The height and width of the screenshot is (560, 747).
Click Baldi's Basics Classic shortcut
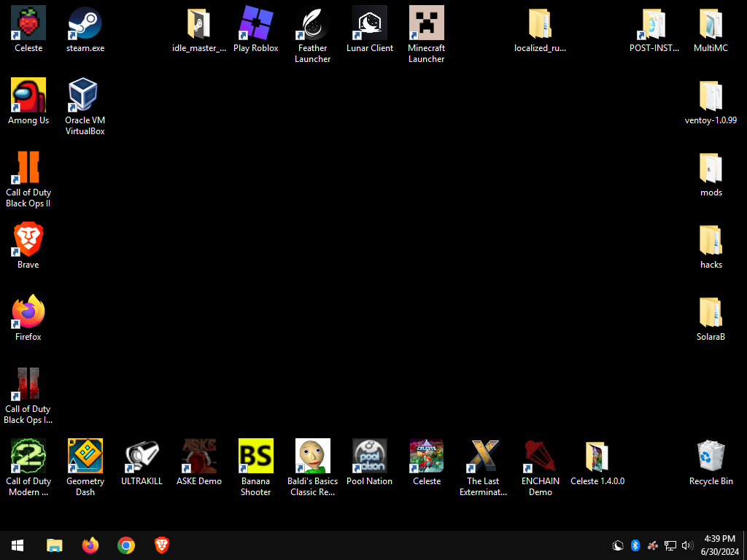coord(312,456)
